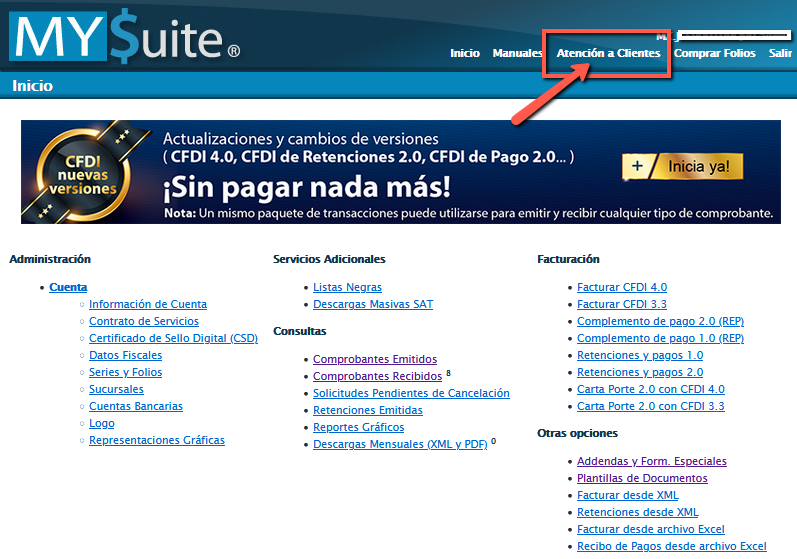Open Comprar Folios in top navigation

click(x=715, y=53)
